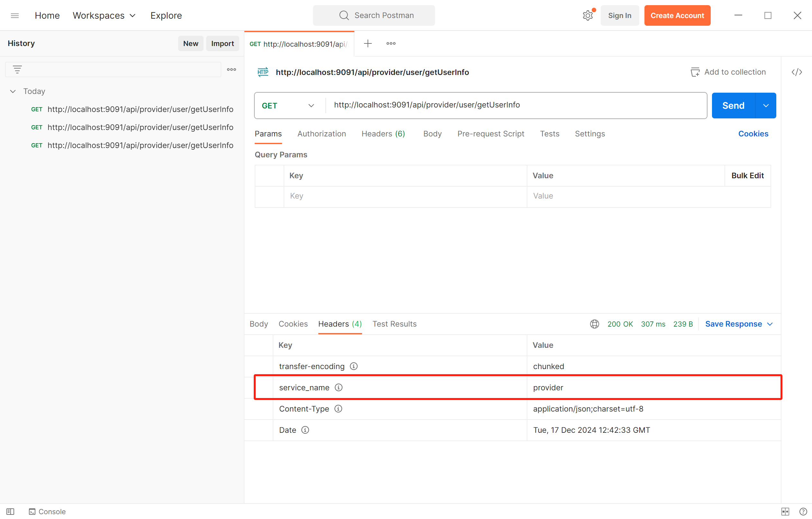
Task: Open a new request tab with plus
Action: coord(368,43)
